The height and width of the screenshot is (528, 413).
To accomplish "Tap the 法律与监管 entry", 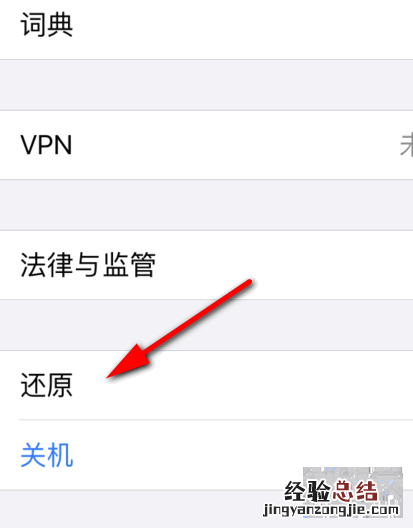I will 206,265.
